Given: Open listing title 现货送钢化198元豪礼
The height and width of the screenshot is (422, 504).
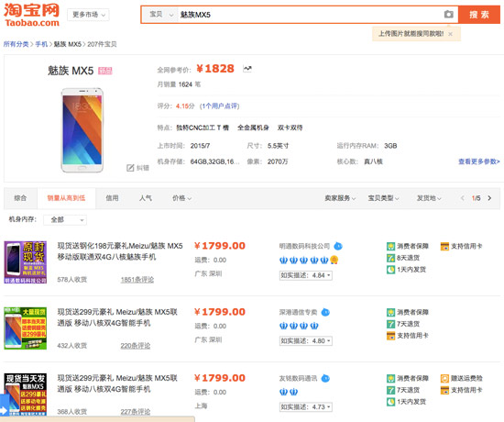Looking at the screenshot, I should tap(120, 251).
